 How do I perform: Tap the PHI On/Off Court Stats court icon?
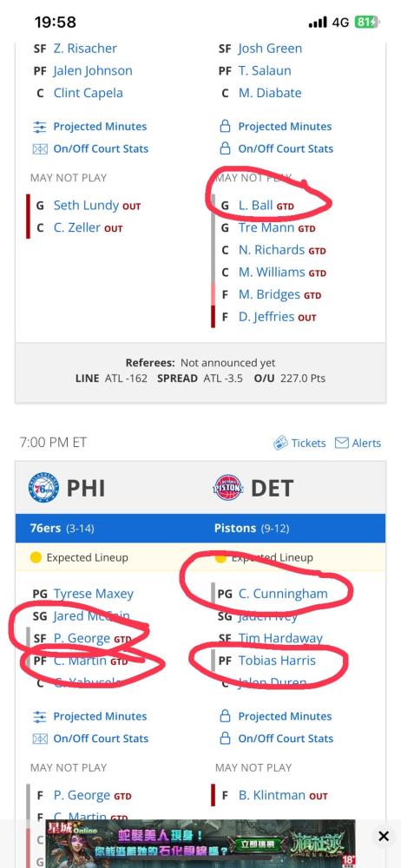coord(39,739)
